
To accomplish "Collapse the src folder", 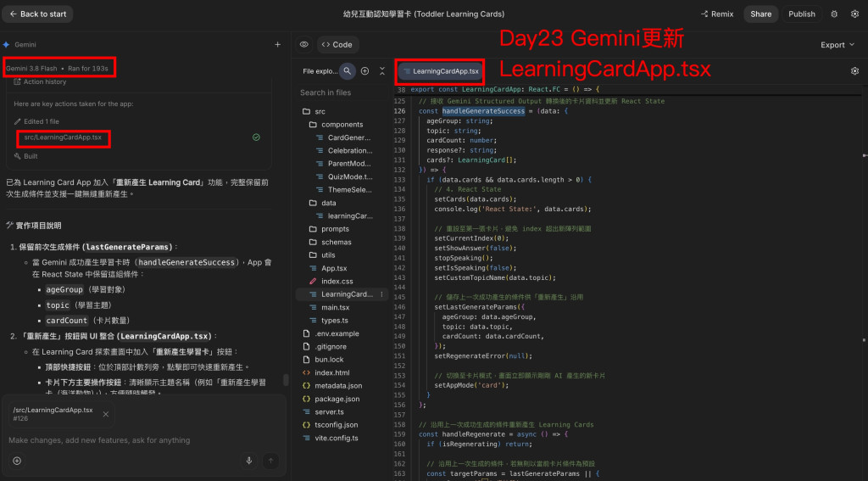I will (314, 111).
